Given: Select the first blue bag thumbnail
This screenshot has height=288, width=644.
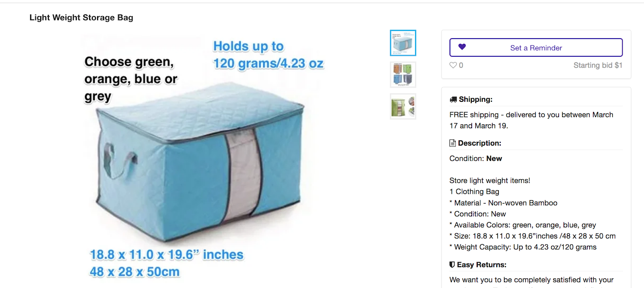Looking at the screenshot, I should pos(403,43).
